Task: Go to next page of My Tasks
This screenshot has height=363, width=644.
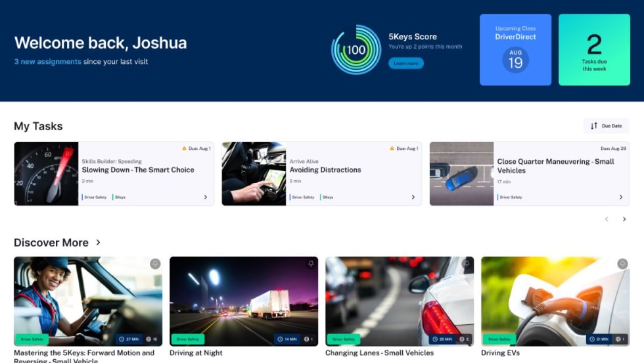Action: pyautogui.click(x=624, y=219)
